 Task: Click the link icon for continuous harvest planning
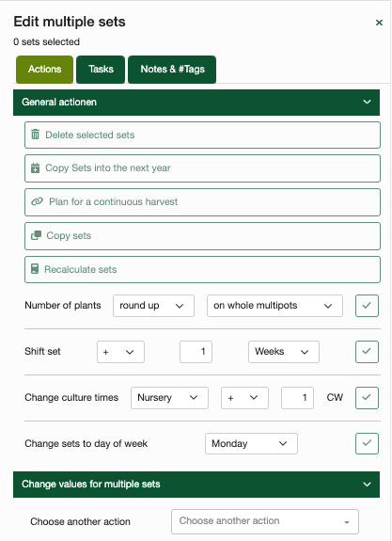[x=37, y=201]
